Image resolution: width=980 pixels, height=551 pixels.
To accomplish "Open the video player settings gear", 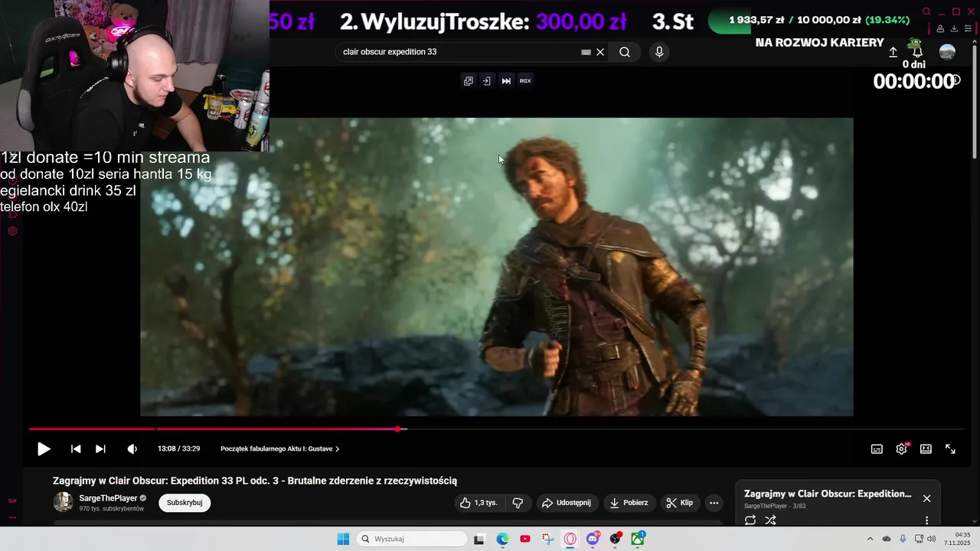I will coord(901,449).
